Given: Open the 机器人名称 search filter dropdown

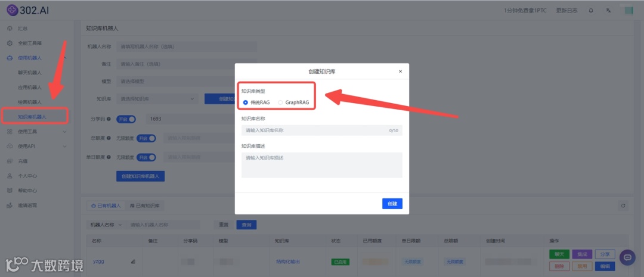Looking at the screenshot, I should [106, 225].
